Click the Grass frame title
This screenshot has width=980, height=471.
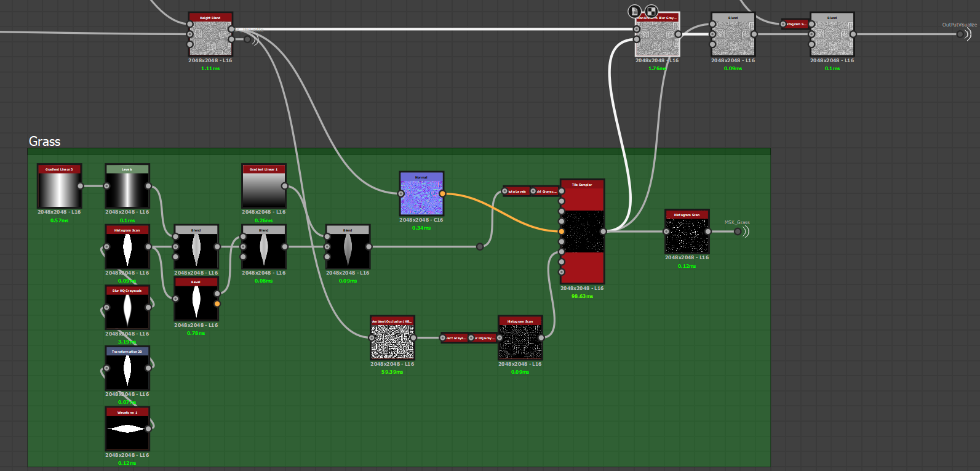pos(45,141)
